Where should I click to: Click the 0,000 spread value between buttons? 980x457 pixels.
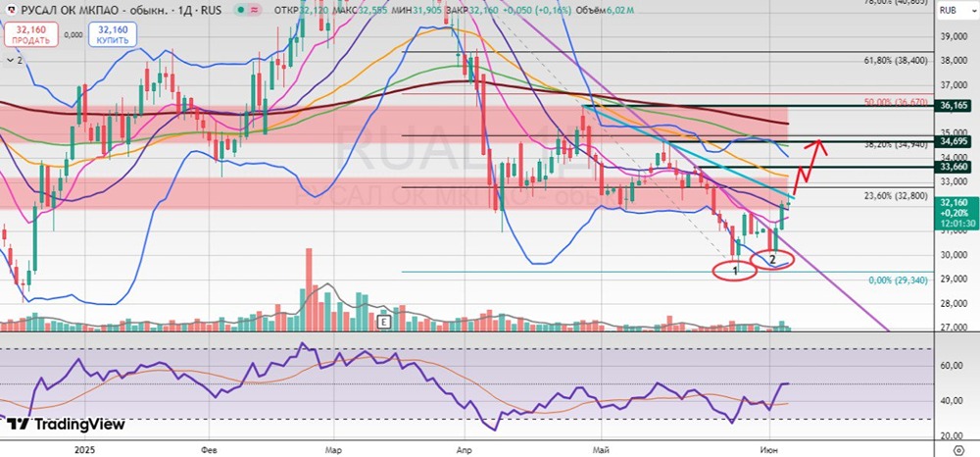[73, 35]
